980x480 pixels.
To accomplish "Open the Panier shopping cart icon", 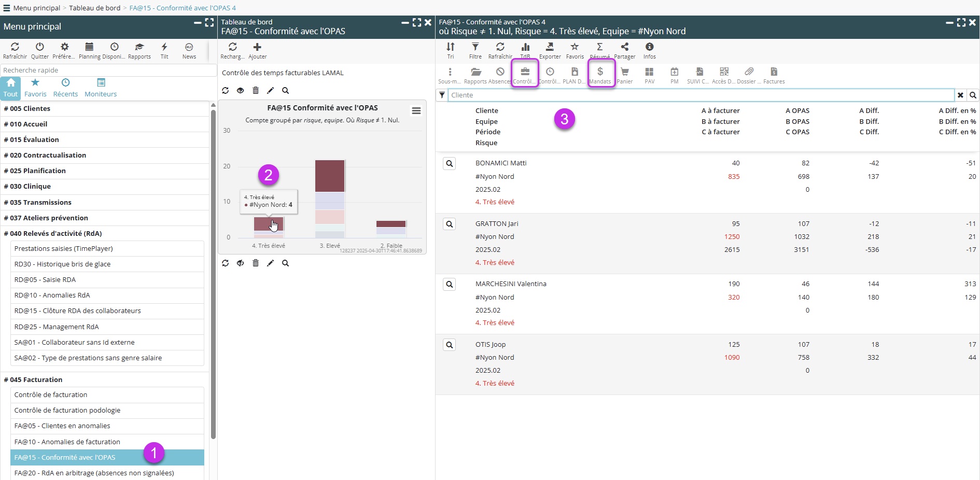I will click(x=624, y=73).
